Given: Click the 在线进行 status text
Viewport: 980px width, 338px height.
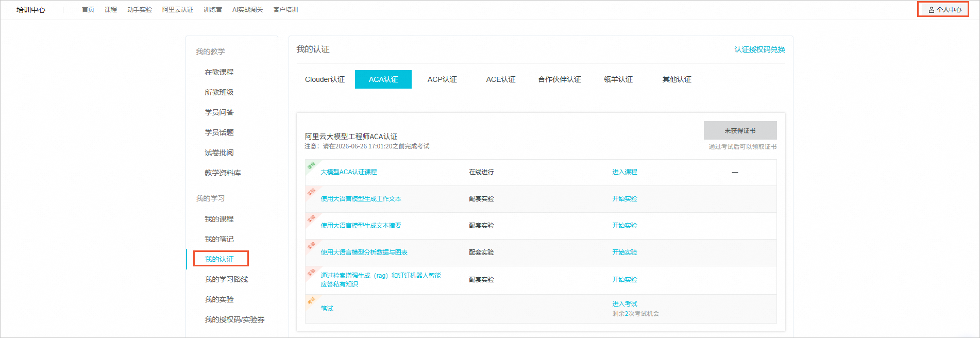Looking at the screenshot, I should click(481, 172).
